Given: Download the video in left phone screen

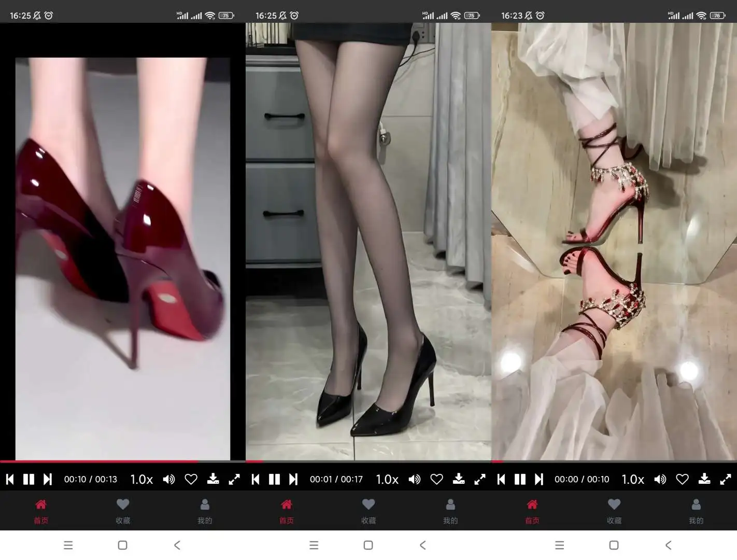Looking at the screenshot, I should (x=213, y=479).
